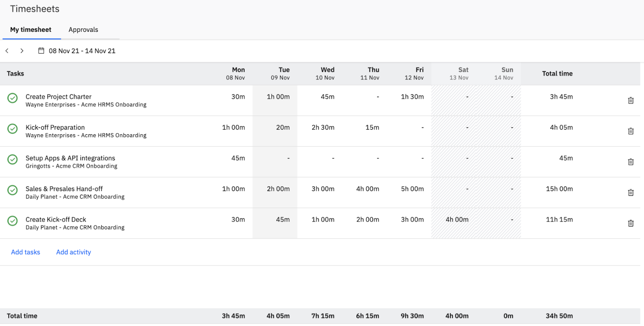
Task: Click the Timesheets page title
Action: pos(35,9)
